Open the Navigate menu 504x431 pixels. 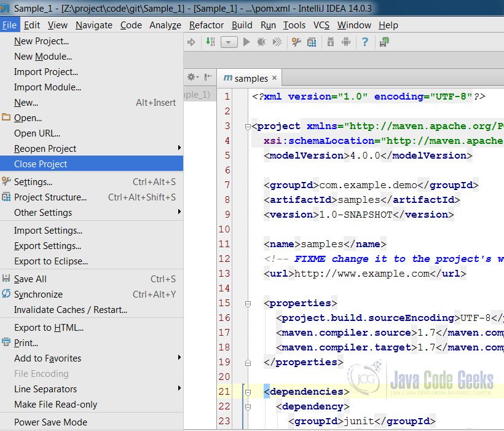point(94,25)
